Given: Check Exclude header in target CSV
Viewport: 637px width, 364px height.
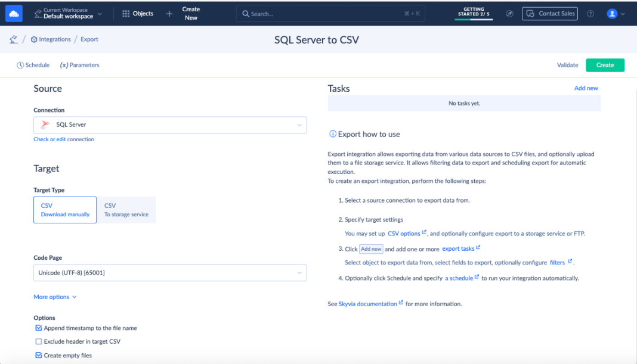Looking at the screenshot, I should 39,341.
